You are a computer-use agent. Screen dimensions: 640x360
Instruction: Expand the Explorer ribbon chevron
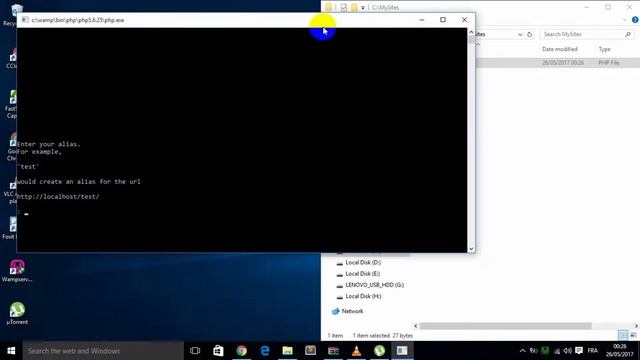point(624,20)
